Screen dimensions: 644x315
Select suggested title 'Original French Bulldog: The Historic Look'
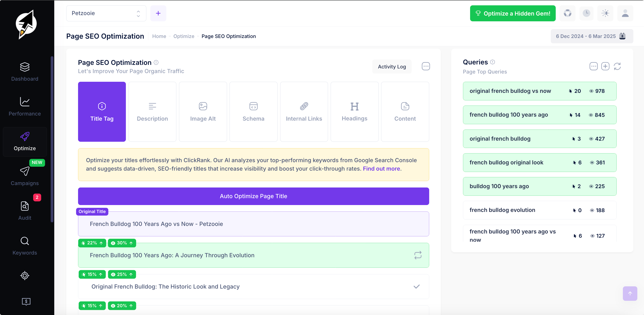[254, 287]
